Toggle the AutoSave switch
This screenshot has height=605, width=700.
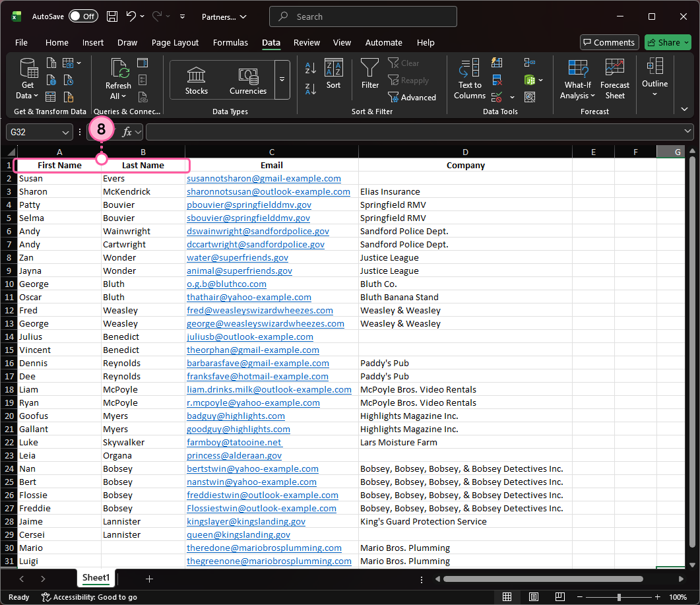pyautogui.click(x=83, y=16)
